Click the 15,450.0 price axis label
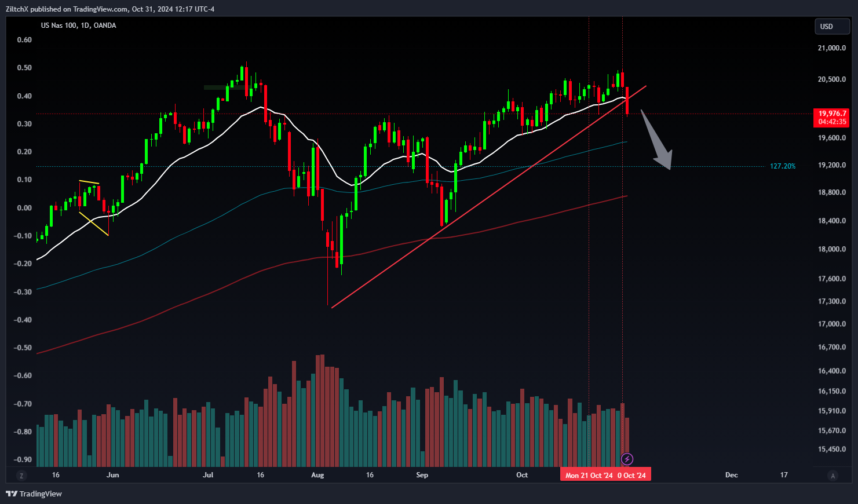 point(831,449)
